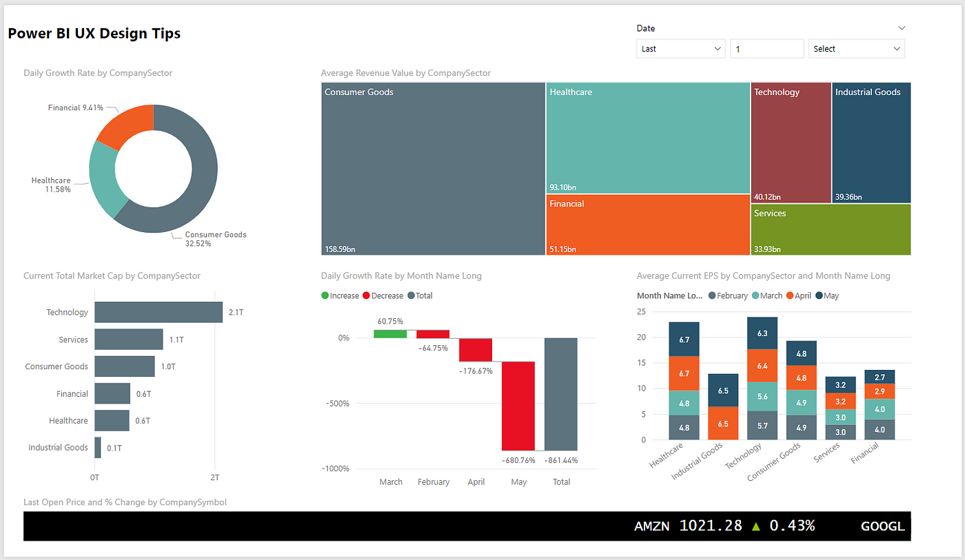This screenshot has height=560, width=965.
Task: Select the March legend marker
Action: pos(755,295)
